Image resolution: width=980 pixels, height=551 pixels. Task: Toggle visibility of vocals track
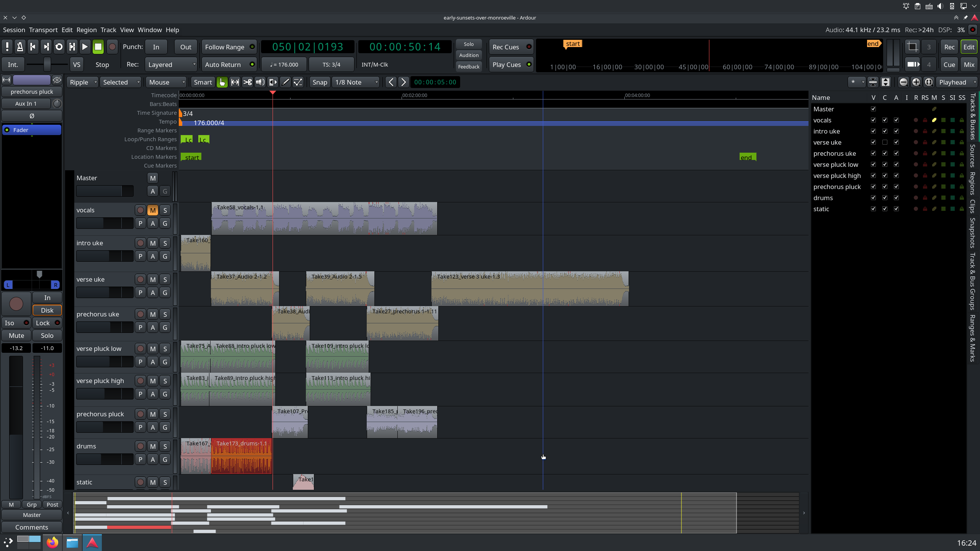[874, 120]
